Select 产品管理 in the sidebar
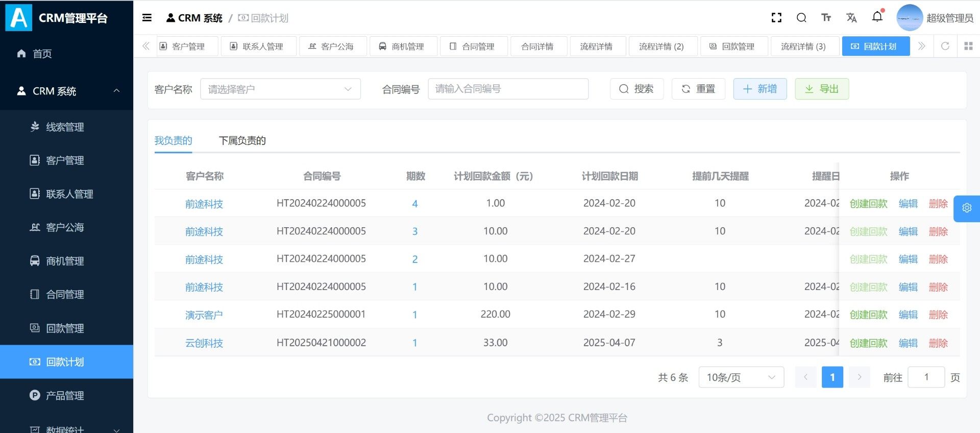Screen dimensions: 980x433 (65, 395)
